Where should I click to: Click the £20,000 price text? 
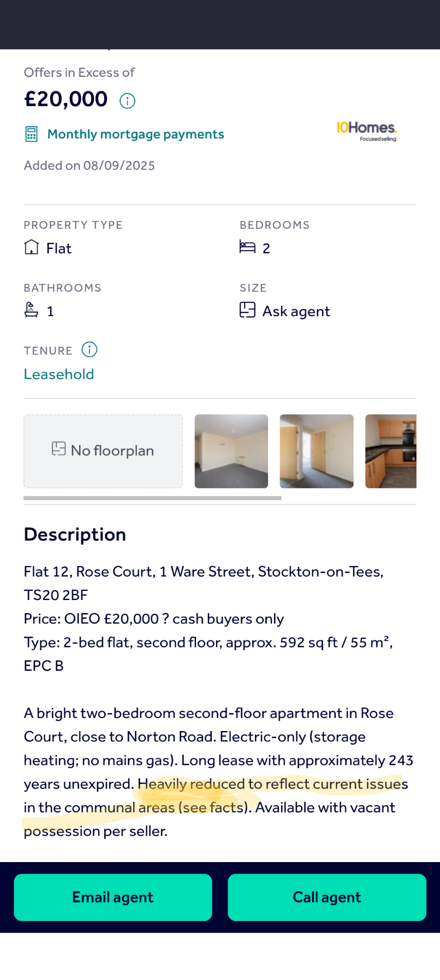(66, 99)
